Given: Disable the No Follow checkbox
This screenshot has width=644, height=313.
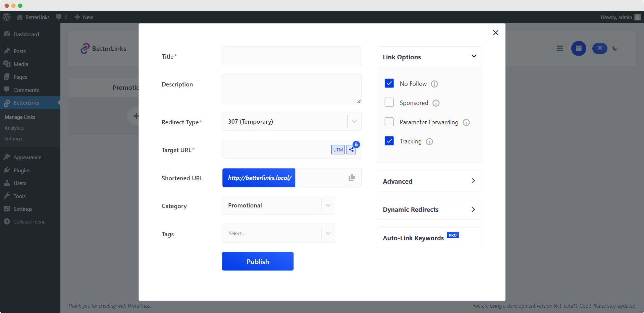Looking at the screenshot, I should click(x=389, y=83).
